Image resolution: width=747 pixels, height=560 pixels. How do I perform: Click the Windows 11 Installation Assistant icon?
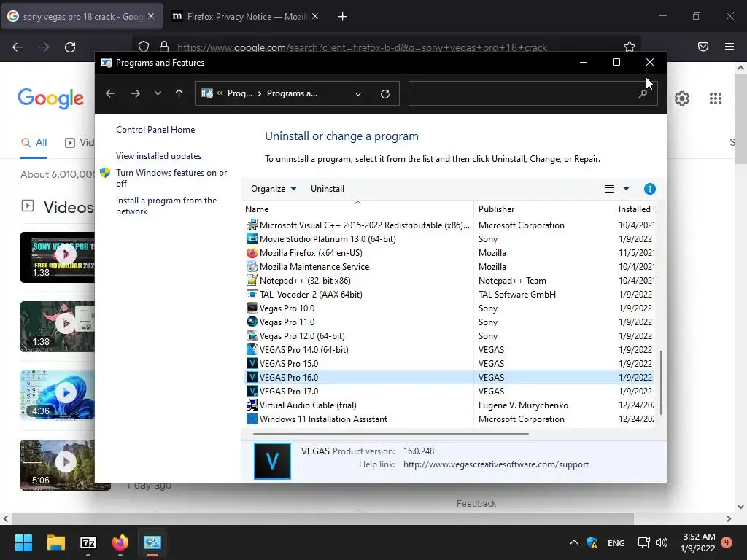252,419
